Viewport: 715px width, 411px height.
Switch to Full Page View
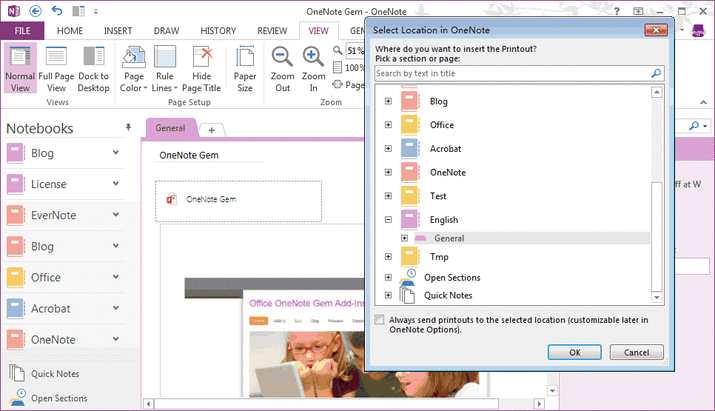(56, 68)
